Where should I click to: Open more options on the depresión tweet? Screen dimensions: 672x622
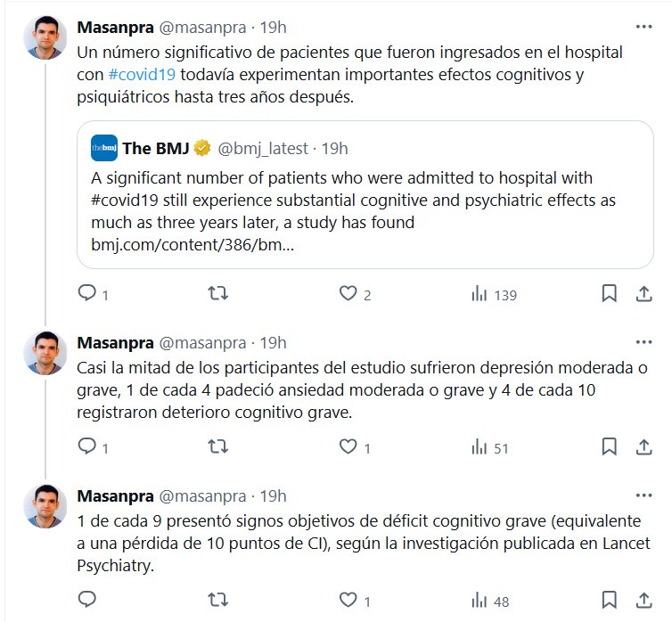pos(643,342)
